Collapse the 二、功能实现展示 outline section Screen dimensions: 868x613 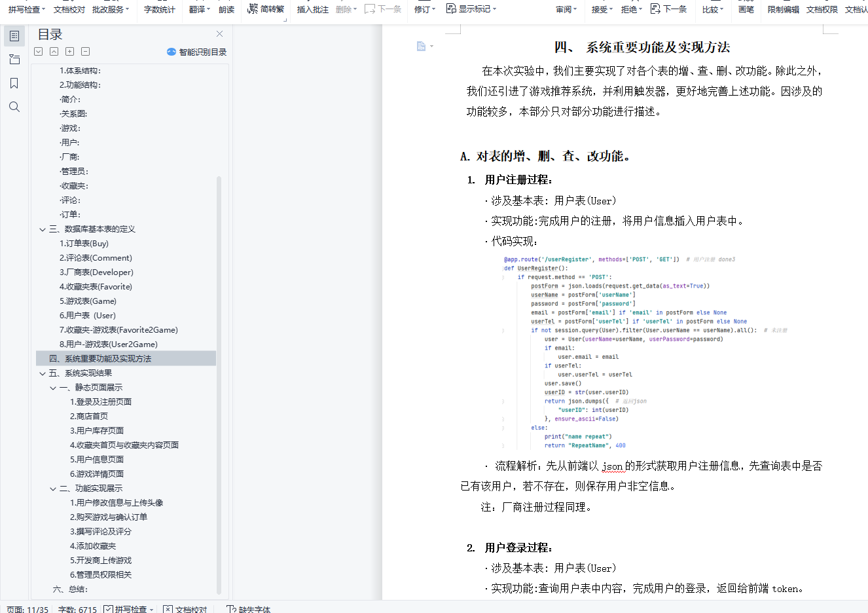coord(53,489)
